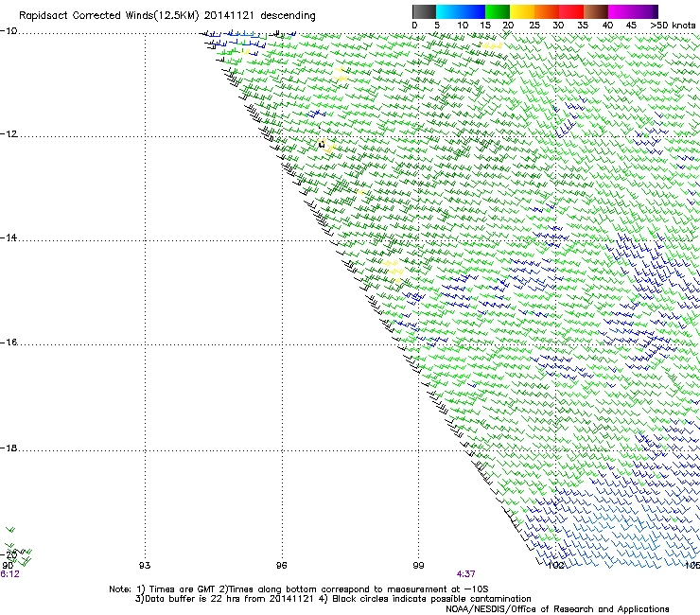Click the '35' legend scale label
This screenshot has width=700, height=615.
click(583, 26)
